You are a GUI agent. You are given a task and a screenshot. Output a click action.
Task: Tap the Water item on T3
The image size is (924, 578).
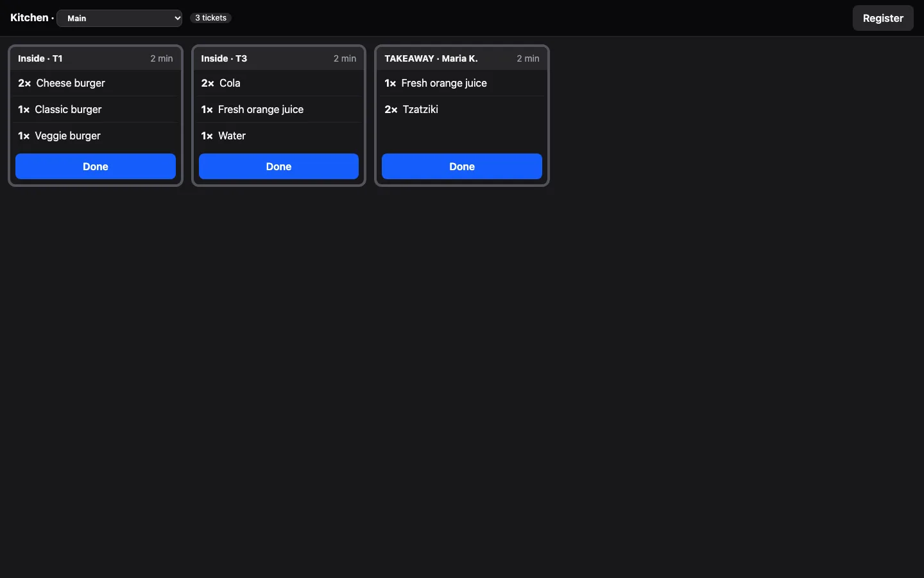click(278, 136)
